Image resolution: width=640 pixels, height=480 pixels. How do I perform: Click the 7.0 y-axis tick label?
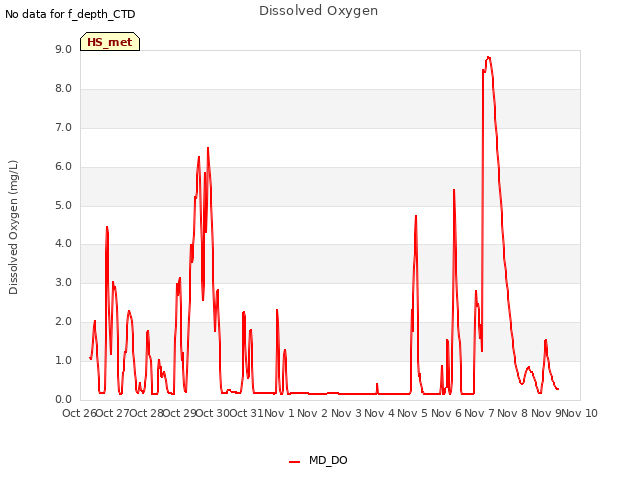63,128
